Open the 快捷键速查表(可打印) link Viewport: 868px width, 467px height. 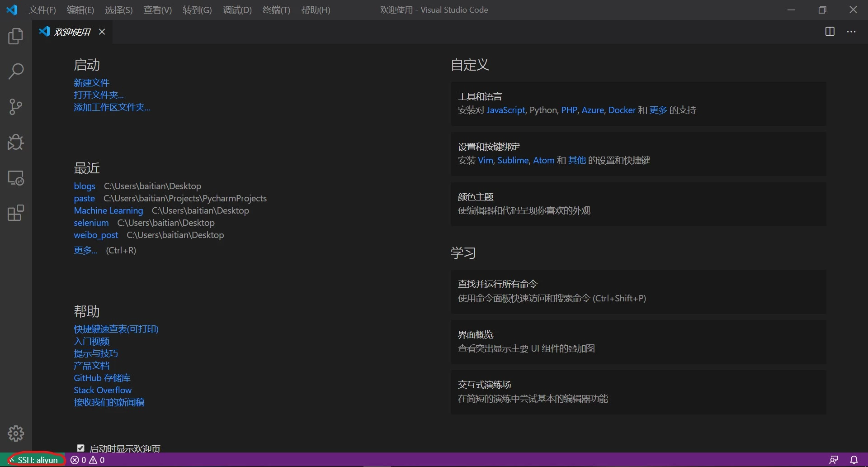point(116,329)
